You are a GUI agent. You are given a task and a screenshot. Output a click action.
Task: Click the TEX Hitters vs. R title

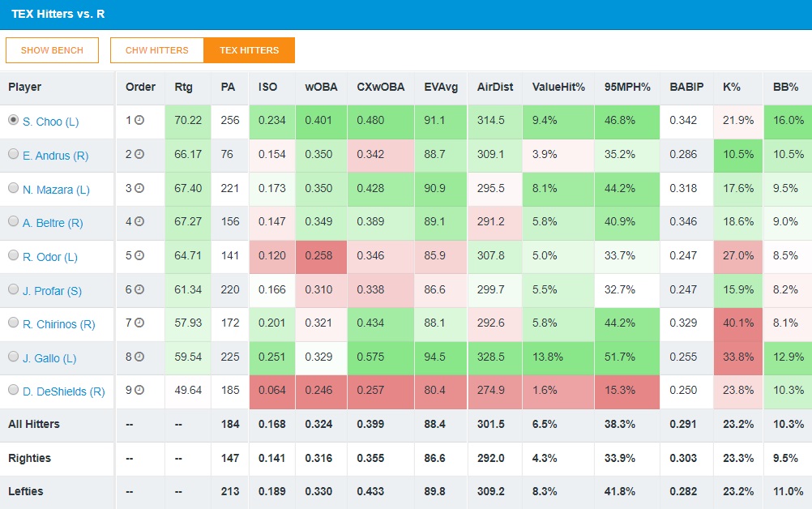point(58,14)
